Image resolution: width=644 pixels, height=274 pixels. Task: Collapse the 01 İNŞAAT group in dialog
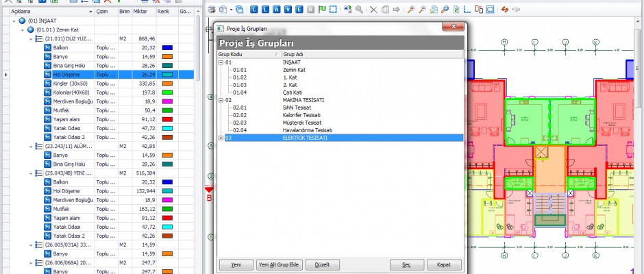click(x=221, y=62)
